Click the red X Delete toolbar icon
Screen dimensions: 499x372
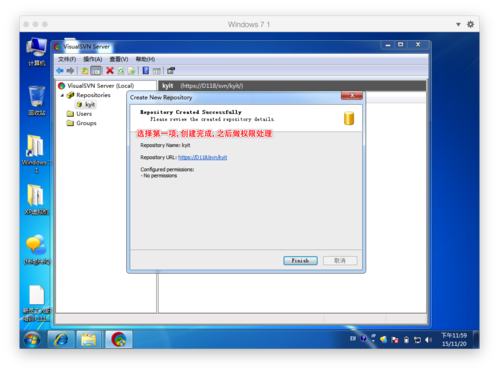click(110, 71)
